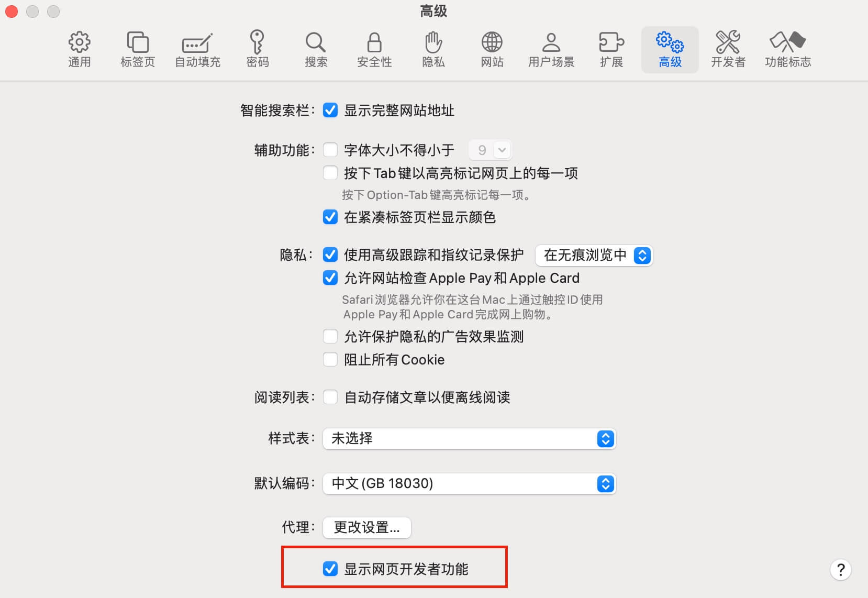Open the 默认编码 dropdown 中文 (GB 18030)

pos(469,483)
